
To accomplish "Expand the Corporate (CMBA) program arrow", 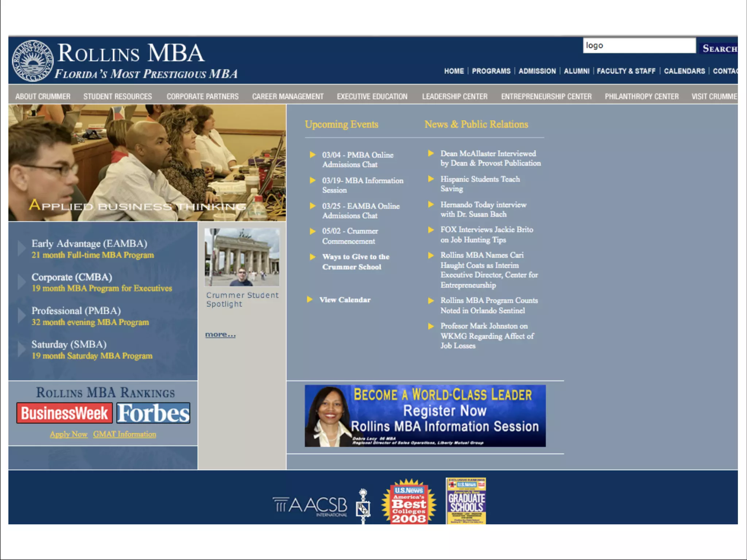I will click(21, 282).
